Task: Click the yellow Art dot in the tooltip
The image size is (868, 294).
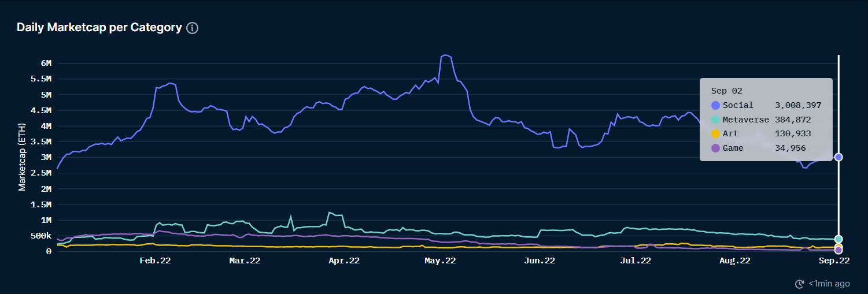Action: (x=715, y=133)
